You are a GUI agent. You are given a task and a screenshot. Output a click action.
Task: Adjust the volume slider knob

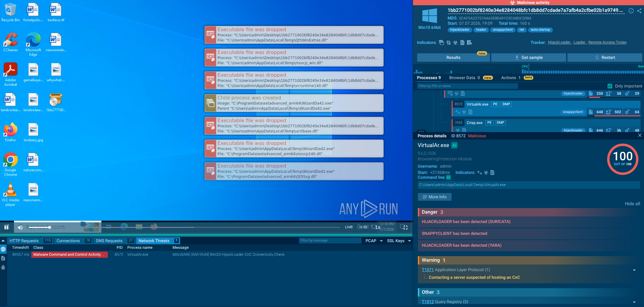click(49, 227)
